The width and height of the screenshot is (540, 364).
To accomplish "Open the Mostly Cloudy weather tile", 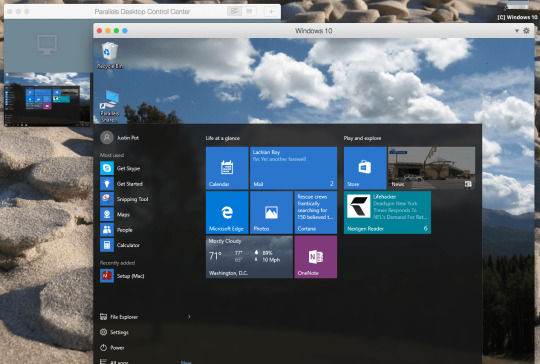I will coord(249,257).
